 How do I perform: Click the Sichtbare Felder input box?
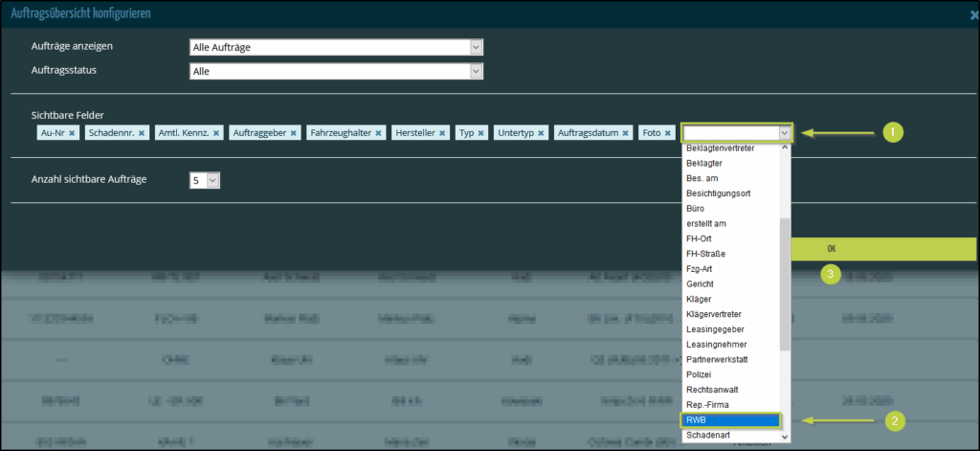click(x=731, y=133)
